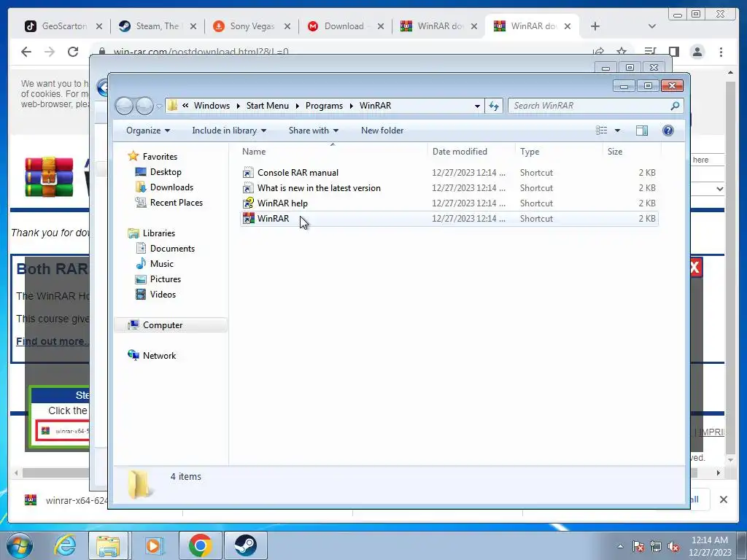Screen dimensions: 747x560
Task: Open the Chrome tab search chevron
Action: [x=651, y=26]
